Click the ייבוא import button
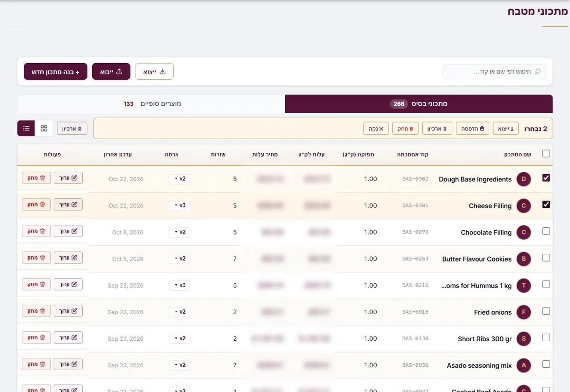Viewport: 570px width, 392px height. click(x=111, y=72)
